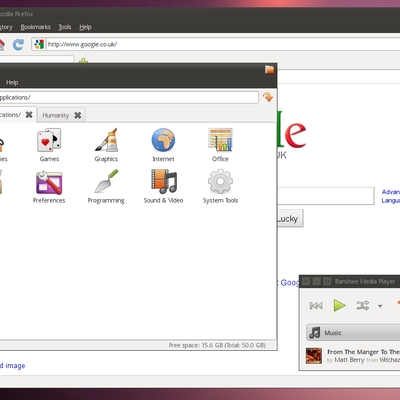This screenshot has width=400, height=400.
Task: Open Firefox Tools menu
Action: coord(65,27)
